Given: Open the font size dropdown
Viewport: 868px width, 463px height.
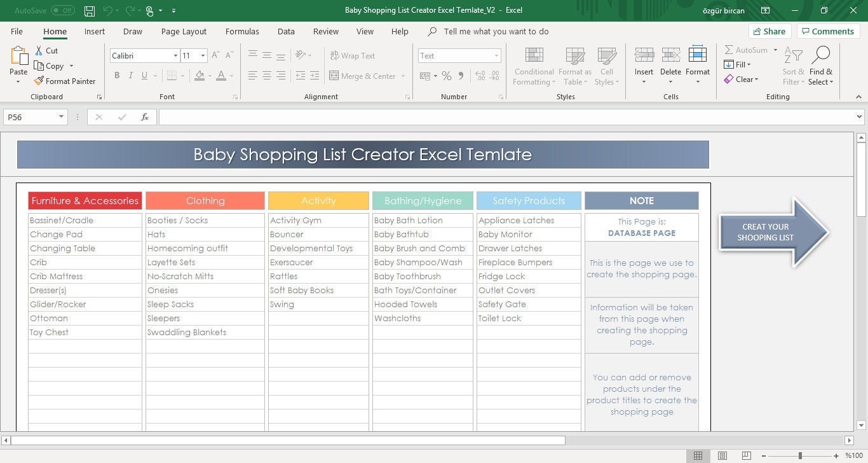Looking at the screenshot, I should (x=205, y=56).
